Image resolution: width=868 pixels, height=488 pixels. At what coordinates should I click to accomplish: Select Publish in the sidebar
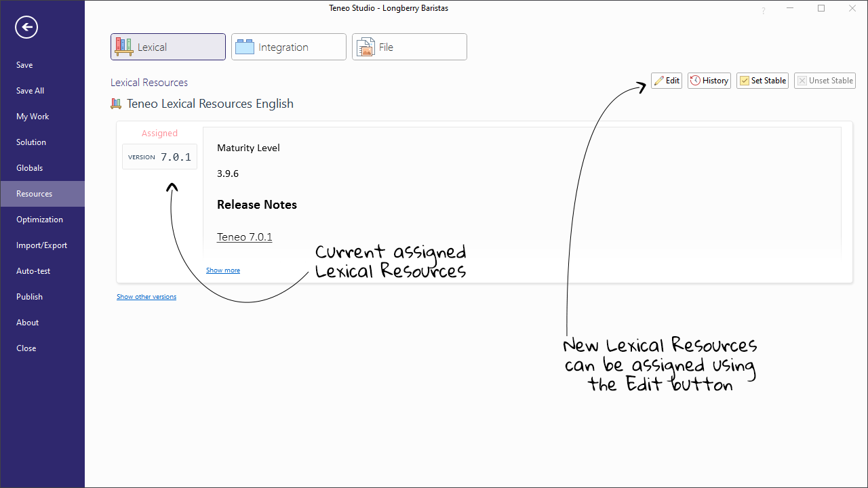point(42,297)
